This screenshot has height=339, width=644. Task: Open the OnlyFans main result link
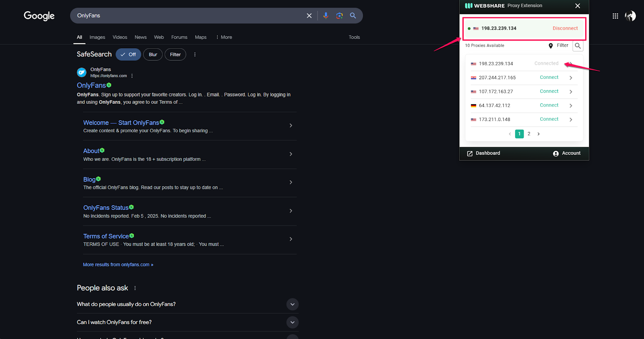coord(91,85)
